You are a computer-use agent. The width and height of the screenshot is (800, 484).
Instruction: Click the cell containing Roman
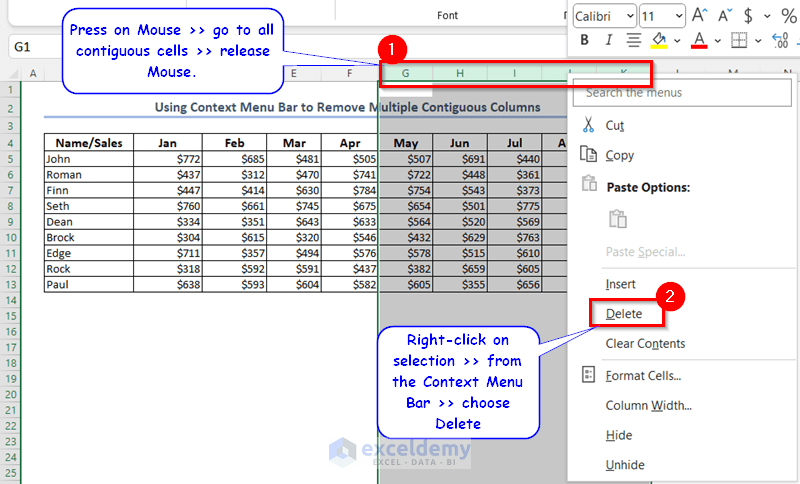click(x=89, y=175)
